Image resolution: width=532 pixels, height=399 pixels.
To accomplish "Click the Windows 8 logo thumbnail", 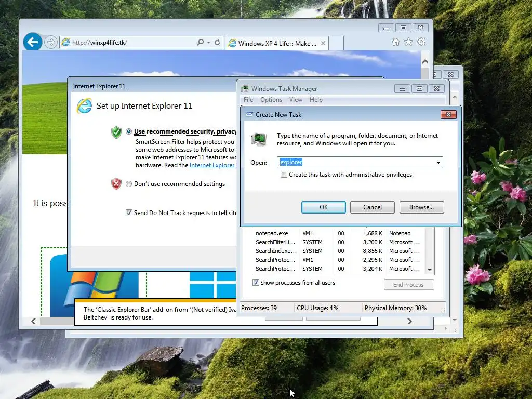I will (x=212, y=285).
